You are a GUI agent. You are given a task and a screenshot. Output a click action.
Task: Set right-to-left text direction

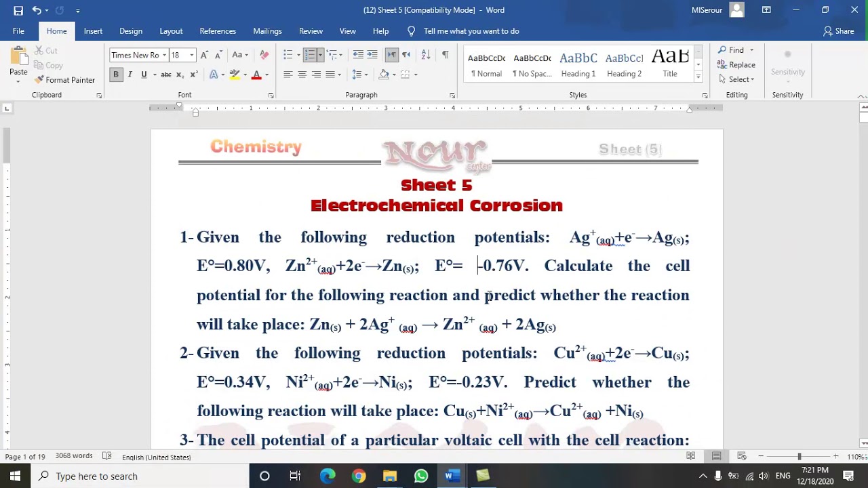(406, 55)
